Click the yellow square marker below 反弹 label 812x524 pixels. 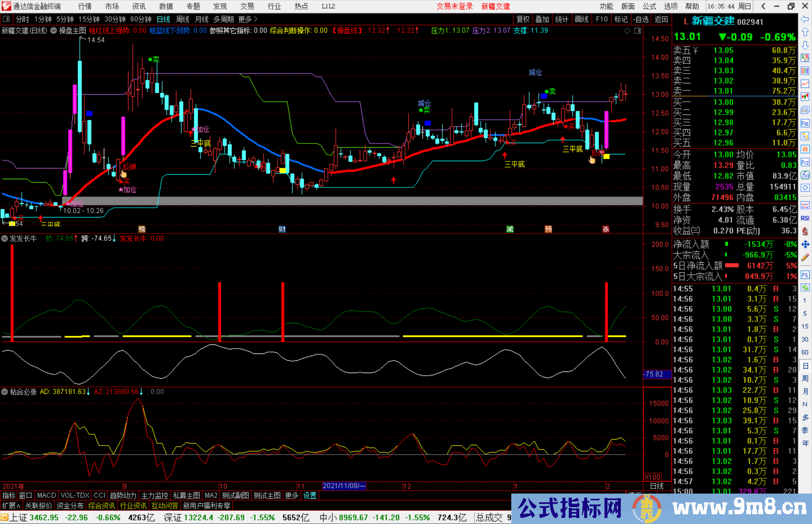pyautogui.click(x=606, y=157)
